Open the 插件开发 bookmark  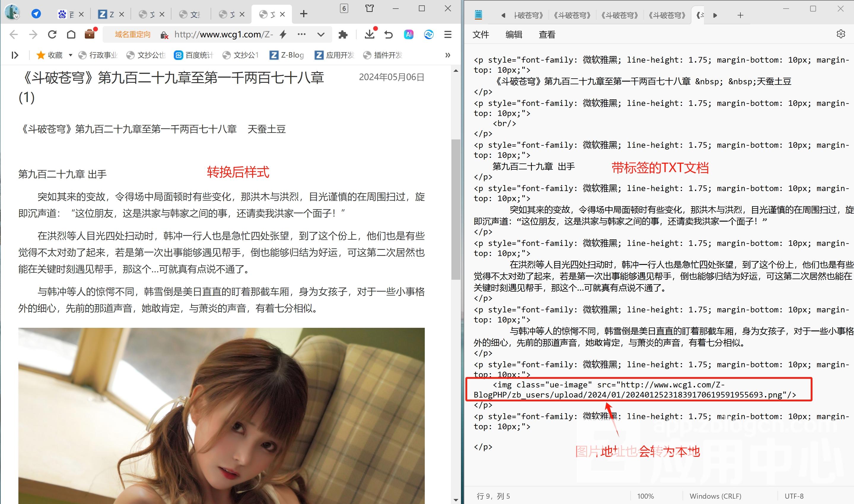(383, 55)
